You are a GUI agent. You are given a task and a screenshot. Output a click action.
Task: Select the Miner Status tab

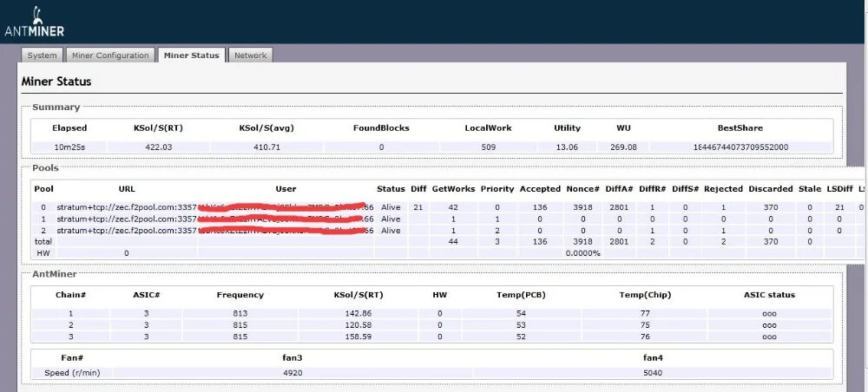tap(192, 56)
